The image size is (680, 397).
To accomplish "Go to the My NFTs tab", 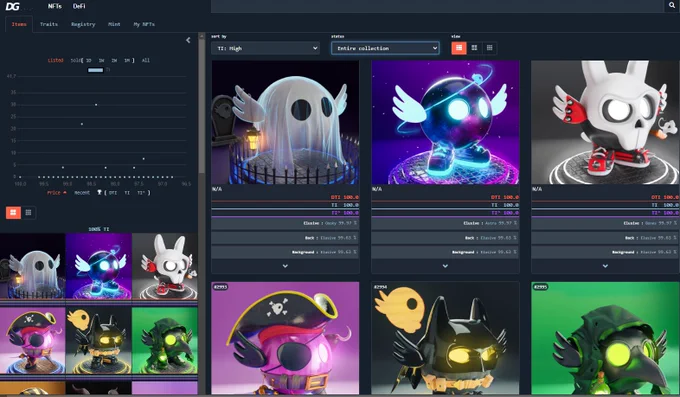I will (x=144, y=24).
